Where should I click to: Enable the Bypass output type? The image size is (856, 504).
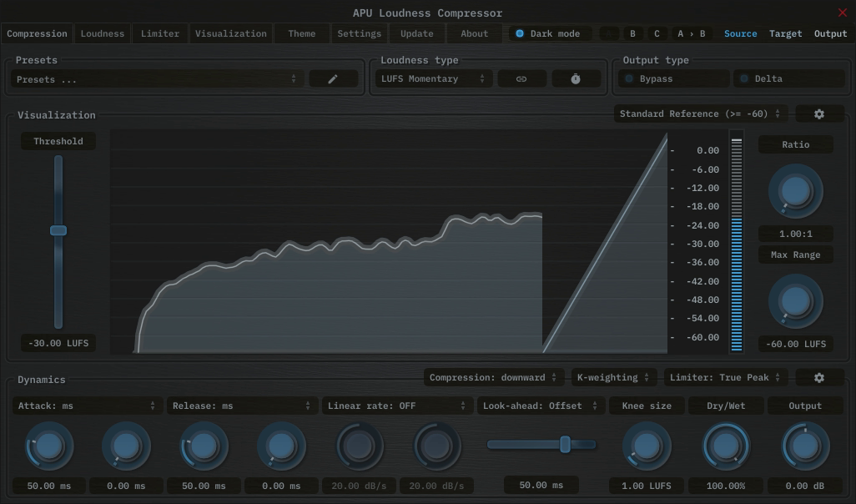(x=674, y=79)
